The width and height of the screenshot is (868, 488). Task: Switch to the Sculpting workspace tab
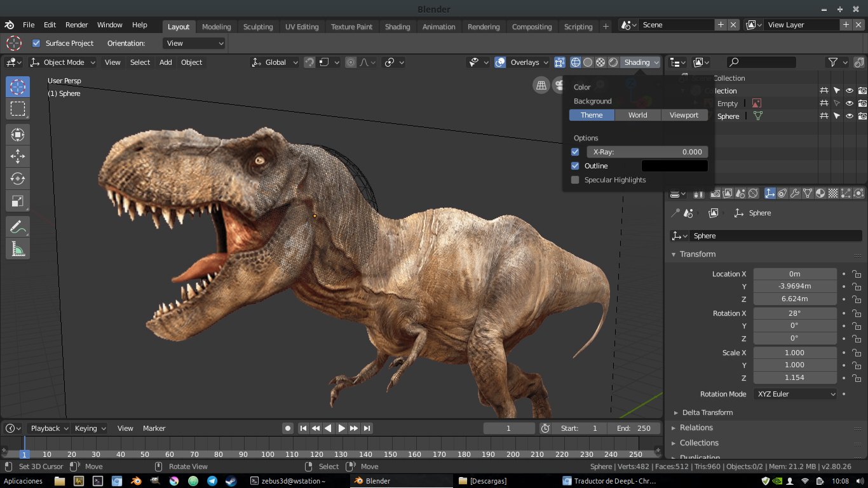[x=258, y=27]
